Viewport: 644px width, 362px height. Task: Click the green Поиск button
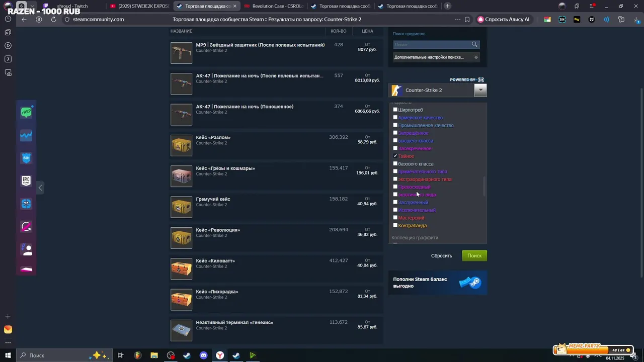(474, 255)
